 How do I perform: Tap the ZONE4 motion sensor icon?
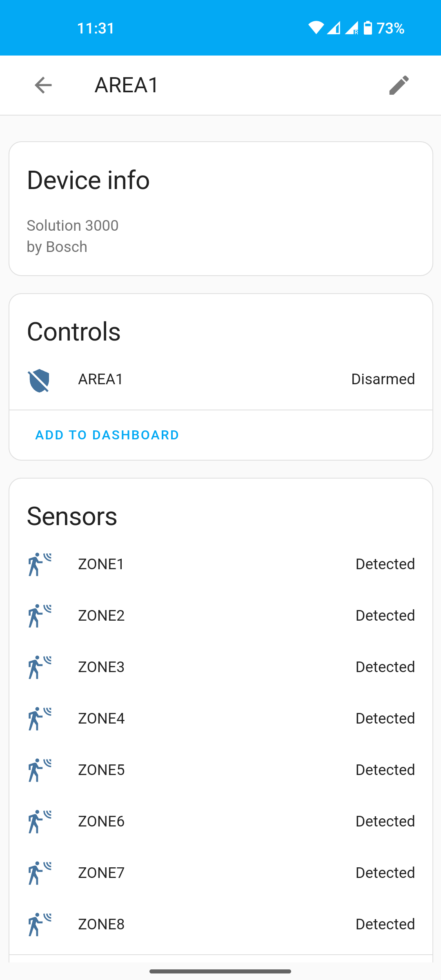coord(40,719)
